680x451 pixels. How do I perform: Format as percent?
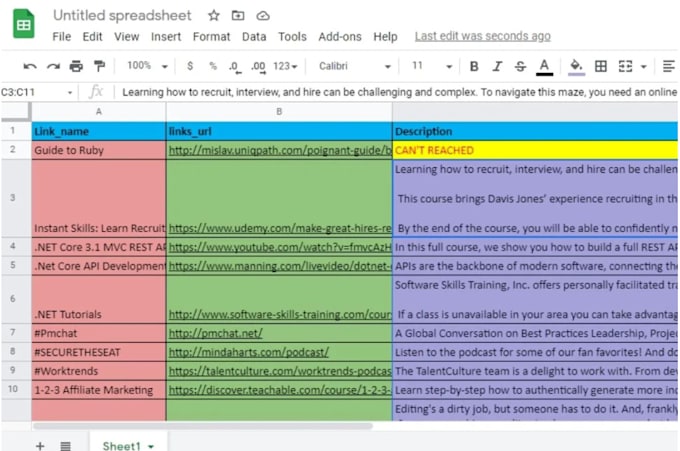[x=212, y=66]
